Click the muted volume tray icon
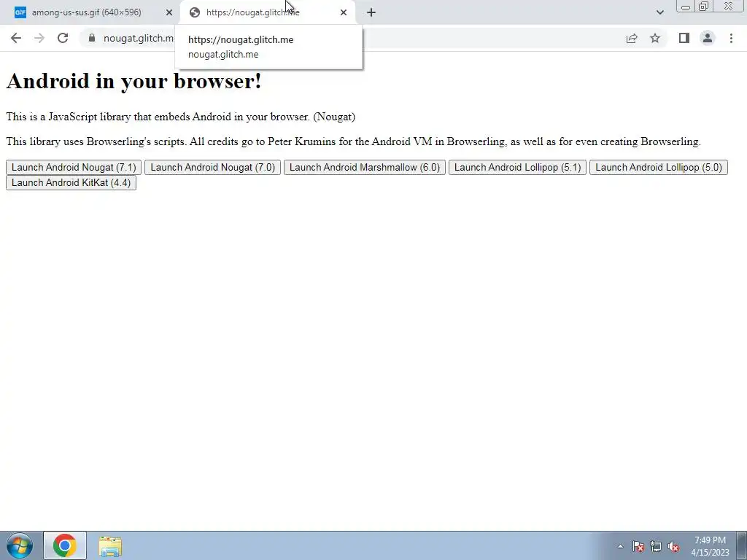This screenshot has height=560, width=747. click(x=673, y=546)
